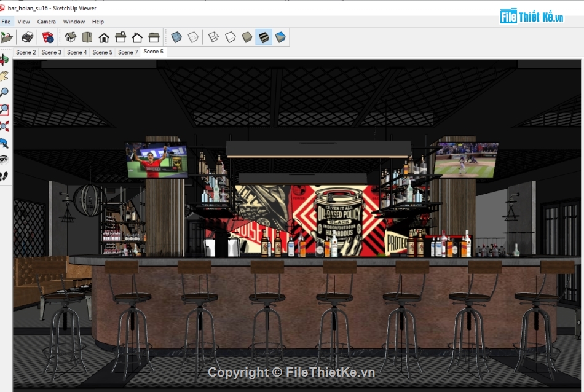Switch to Top view
584x392 pixels.
pos(87,37)
